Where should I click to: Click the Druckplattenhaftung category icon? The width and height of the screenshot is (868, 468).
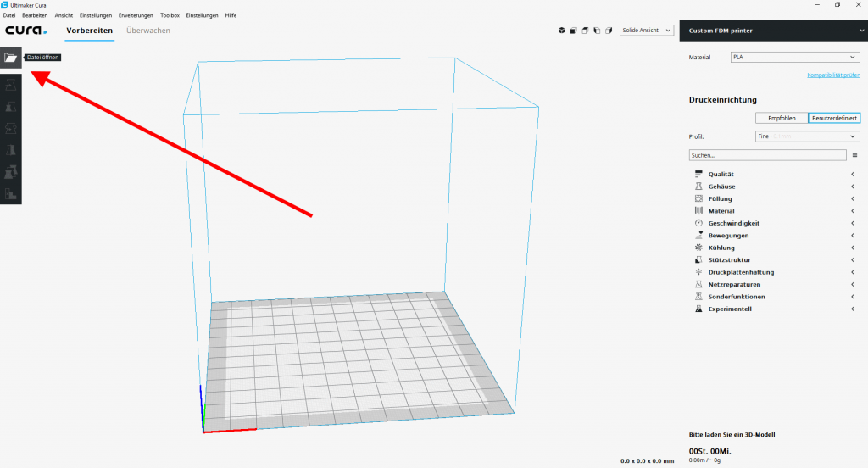click(698, 272)
